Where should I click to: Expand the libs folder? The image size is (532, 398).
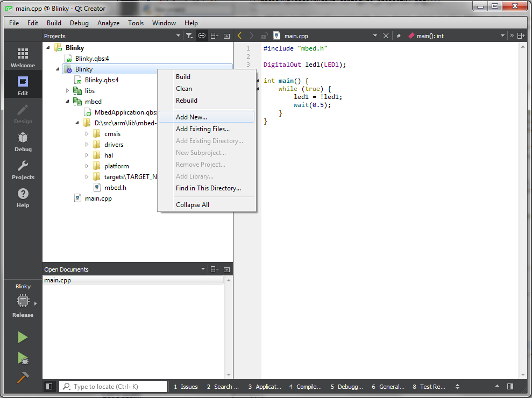tap(66, 90)
